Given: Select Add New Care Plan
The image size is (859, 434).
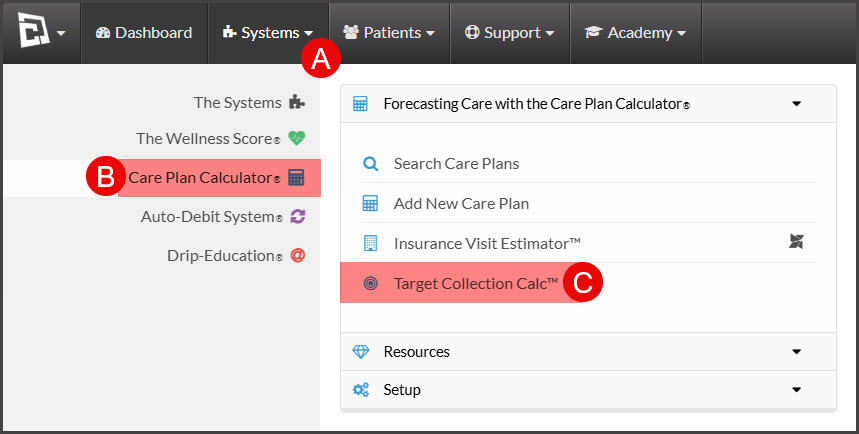Looking at the screenshot, I should [461, 203].
